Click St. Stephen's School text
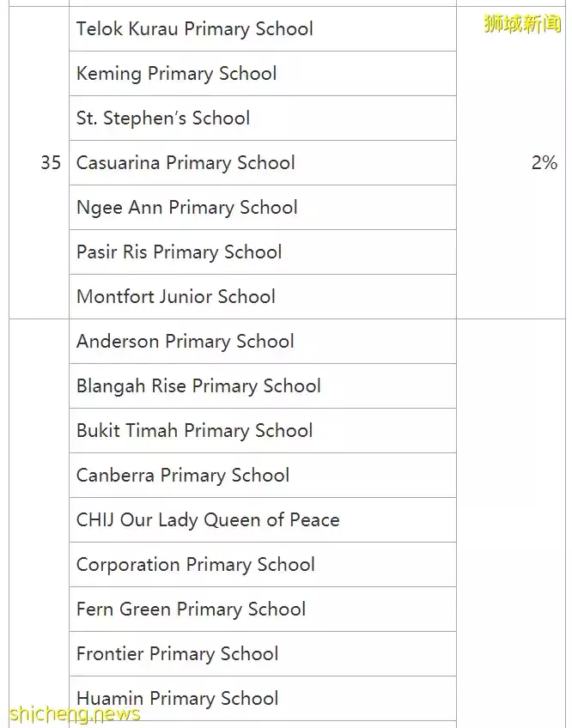 163,118
